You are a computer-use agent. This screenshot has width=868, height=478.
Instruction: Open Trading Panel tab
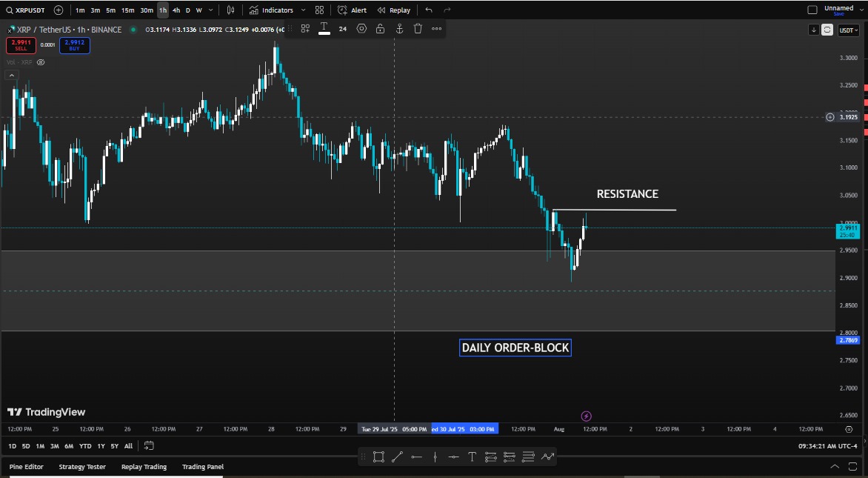(203, 467)
